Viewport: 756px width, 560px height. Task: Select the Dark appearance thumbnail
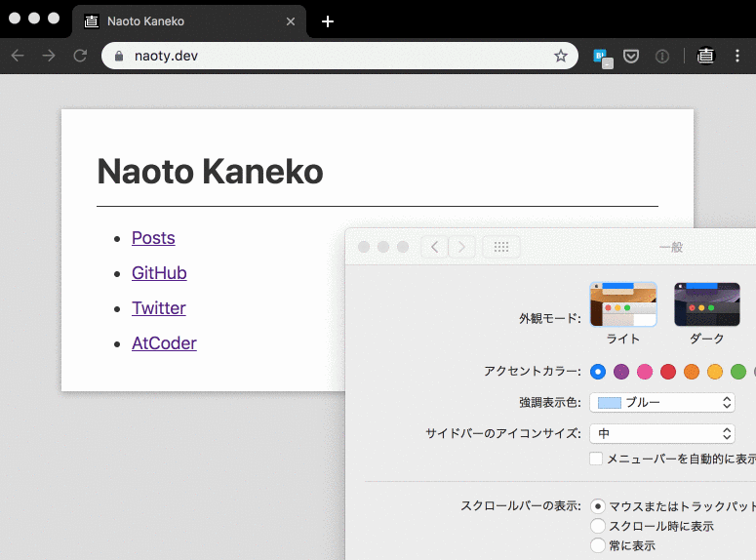click(x=706, y=304)
